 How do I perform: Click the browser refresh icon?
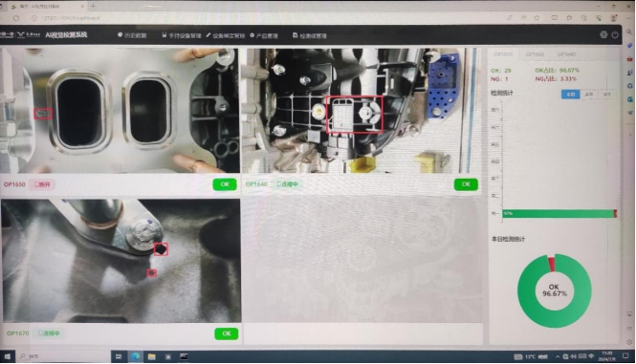(16, 18)
